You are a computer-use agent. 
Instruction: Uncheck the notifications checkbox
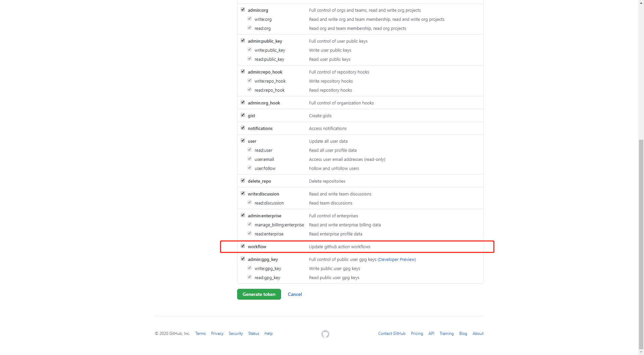coord(243,128)
